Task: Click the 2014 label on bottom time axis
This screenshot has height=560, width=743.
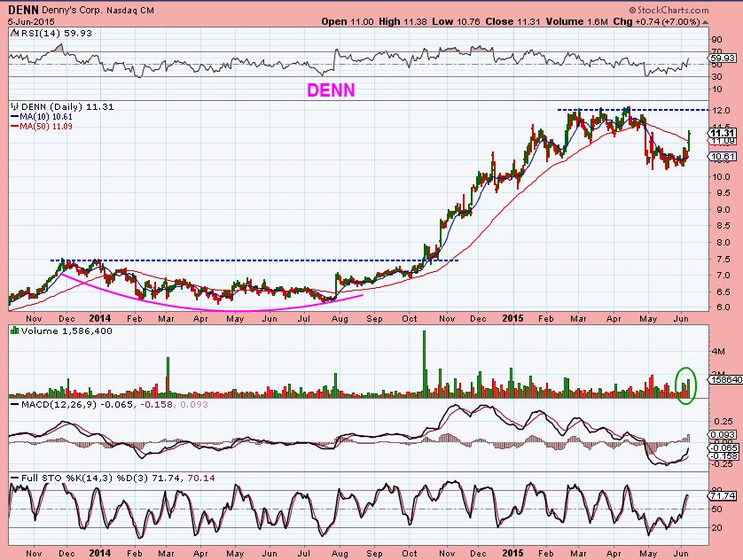Action: [100, 553]
